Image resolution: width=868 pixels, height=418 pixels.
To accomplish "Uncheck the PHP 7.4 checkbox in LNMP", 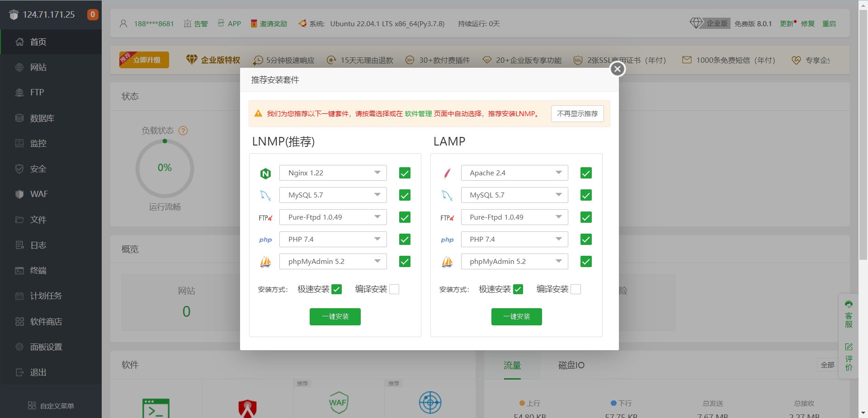I will tap(405, 240).
